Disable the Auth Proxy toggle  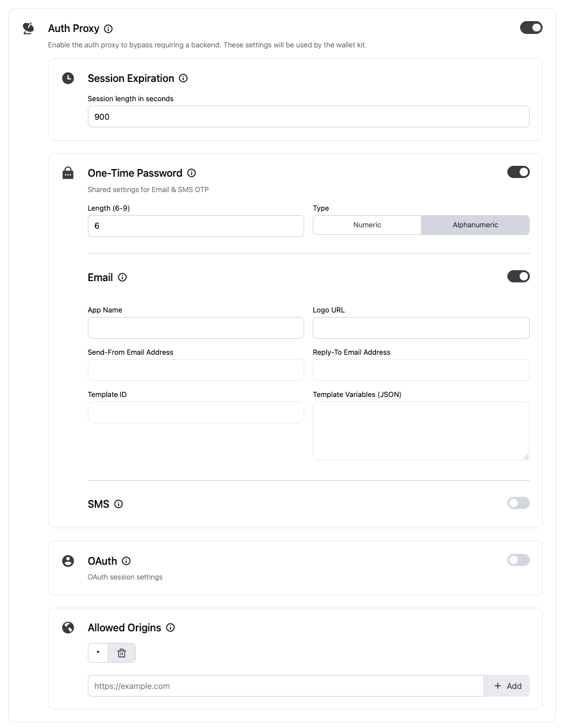(531, 28)
